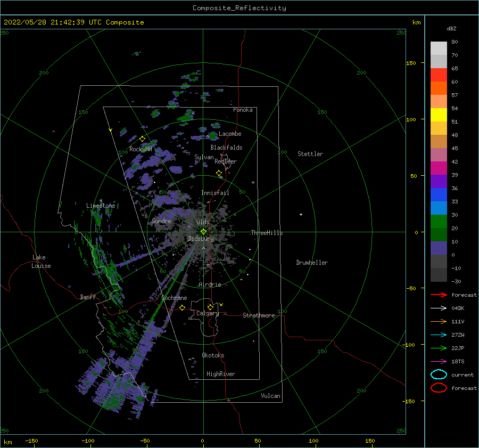Select the 0 dBZ purple color swatch
Image resolution: width=479 pixels, height=448 pixels.
click(439, 248)
